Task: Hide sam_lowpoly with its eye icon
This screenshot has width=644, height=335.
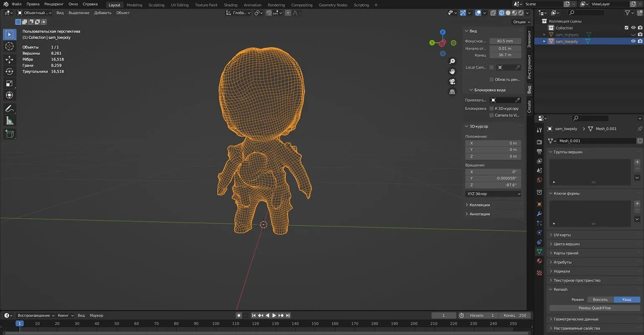Action: click(633, 41)
